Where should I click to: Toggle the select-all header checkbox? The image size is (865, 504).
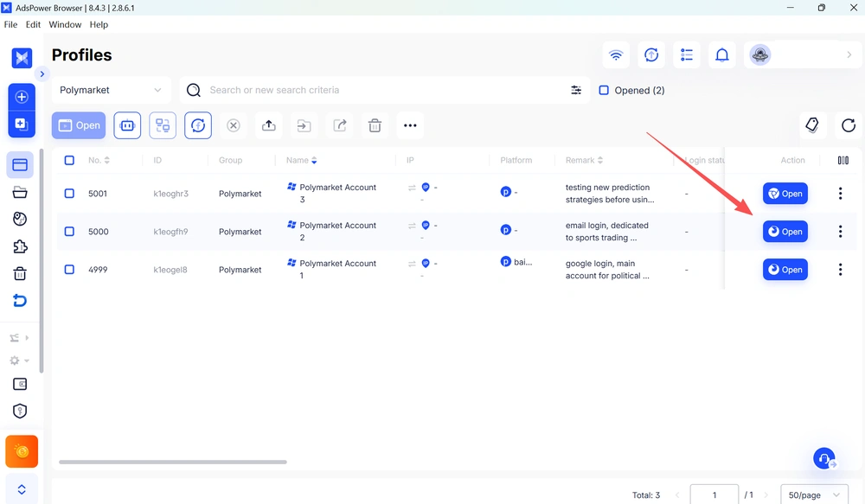click(69, 160)
